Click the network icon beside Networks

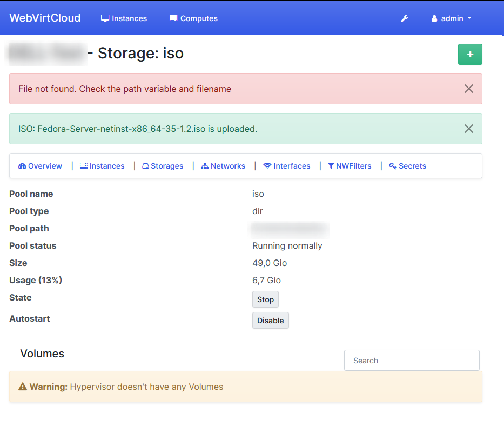[x=206, y=166]
